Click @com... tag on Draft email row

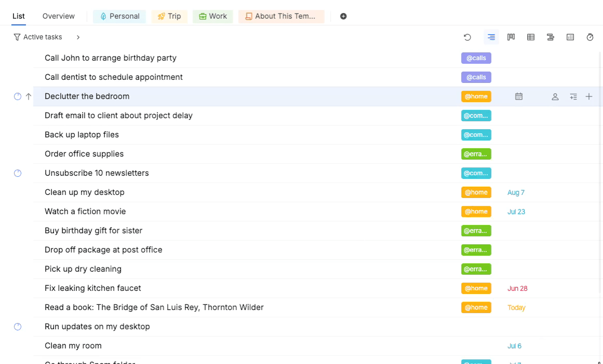point(476,116)
